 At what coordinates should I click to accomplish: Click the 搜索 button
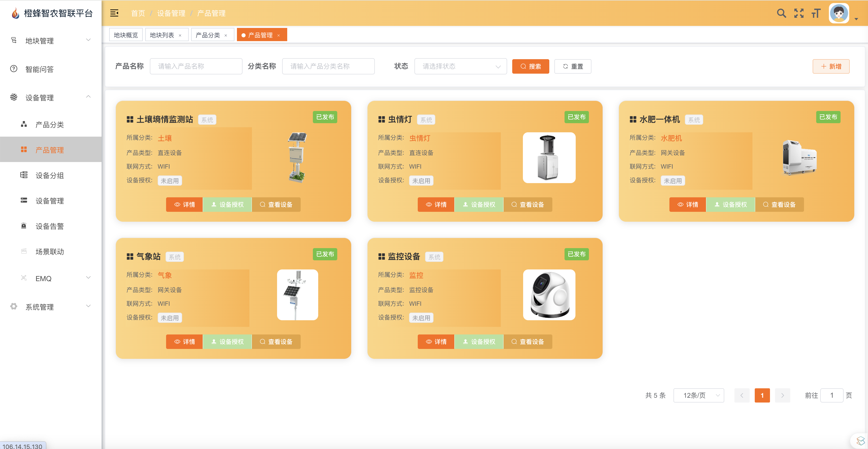pyautogui.click(x=530, y=66)
